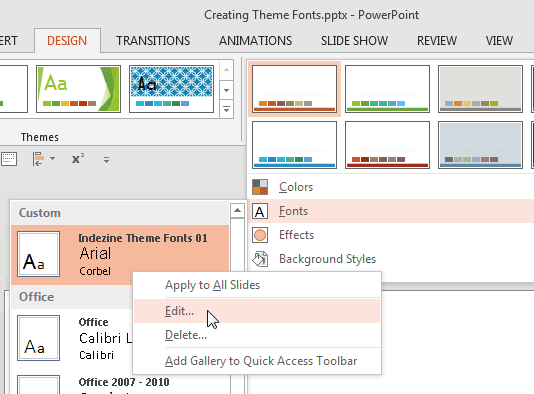Select the gray background variant with gray bar

click(480, 89)
